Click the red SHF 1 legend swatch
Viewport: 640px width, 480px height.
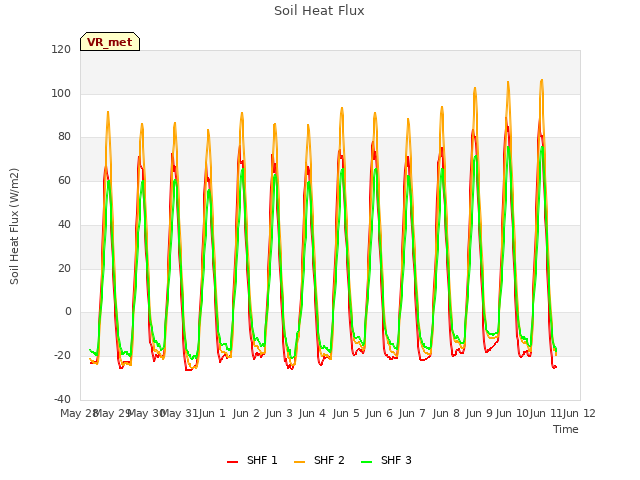click(232, 462)
